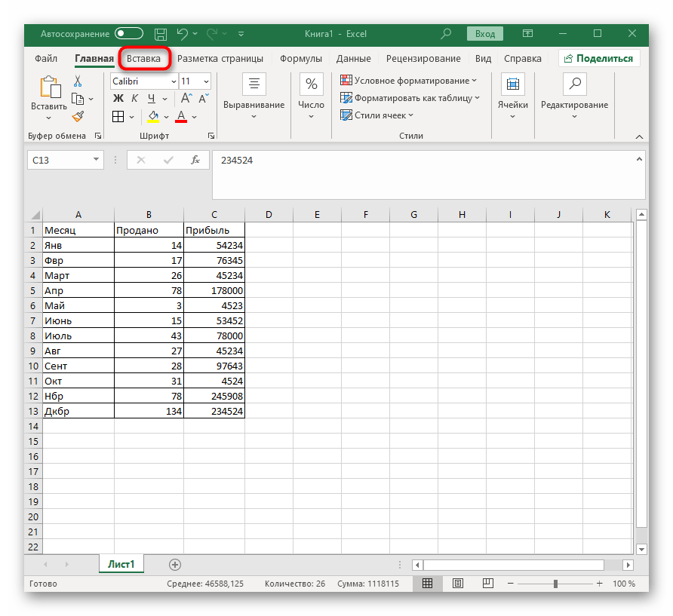Open the Name Box dropdown next to C13
This screenshot has width=673, height=616.
point(96,160)
